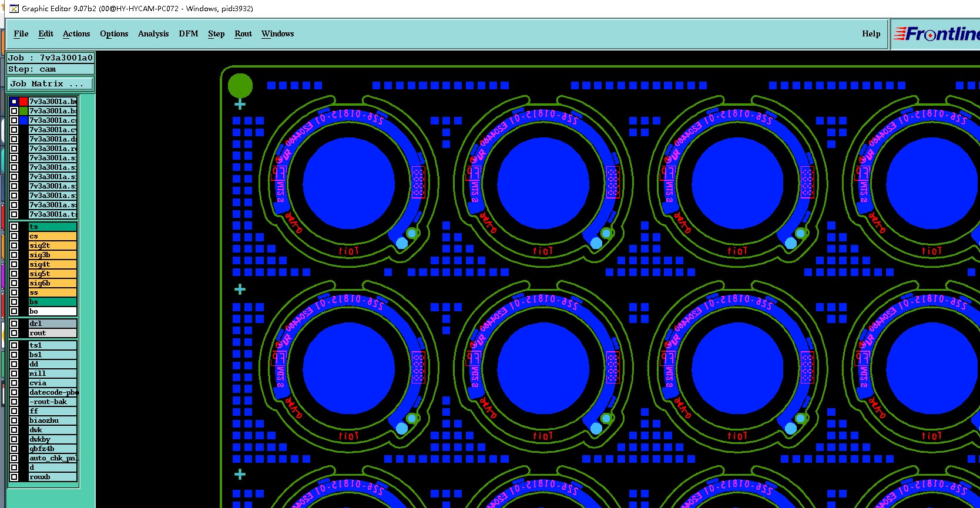Viewport: 980px width, 508px height.
Task: Open the File menu
Action: pyautogui.click(x=21, y=33)
